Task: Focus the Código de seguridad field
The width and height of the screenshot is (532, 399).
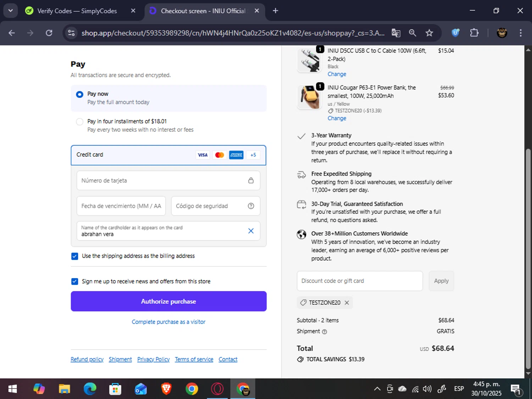Action: pos(216,206)
